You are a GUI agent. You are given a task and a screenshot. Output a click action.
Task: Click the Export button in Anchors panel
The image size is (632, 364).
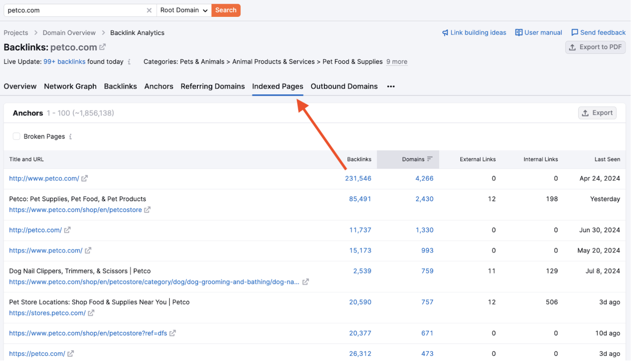click(x=597, y=113)
